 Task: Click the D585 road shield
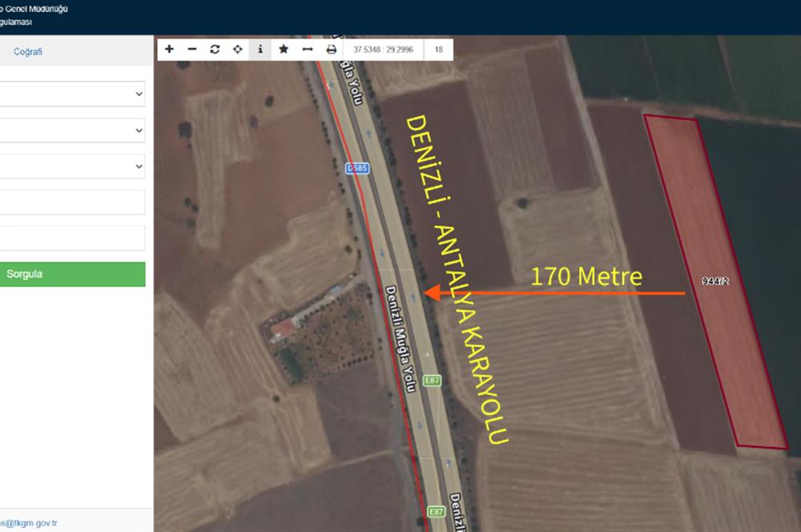point(357,168)
